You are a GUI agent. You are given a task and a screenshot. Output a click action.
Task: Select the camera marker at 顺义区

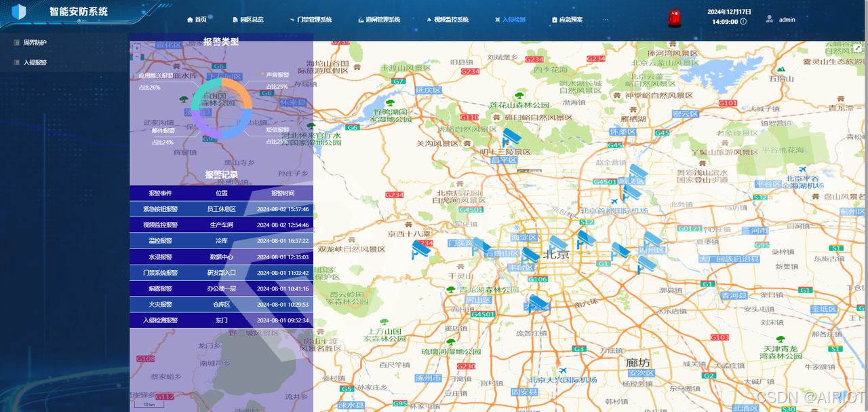click(639, 173)
